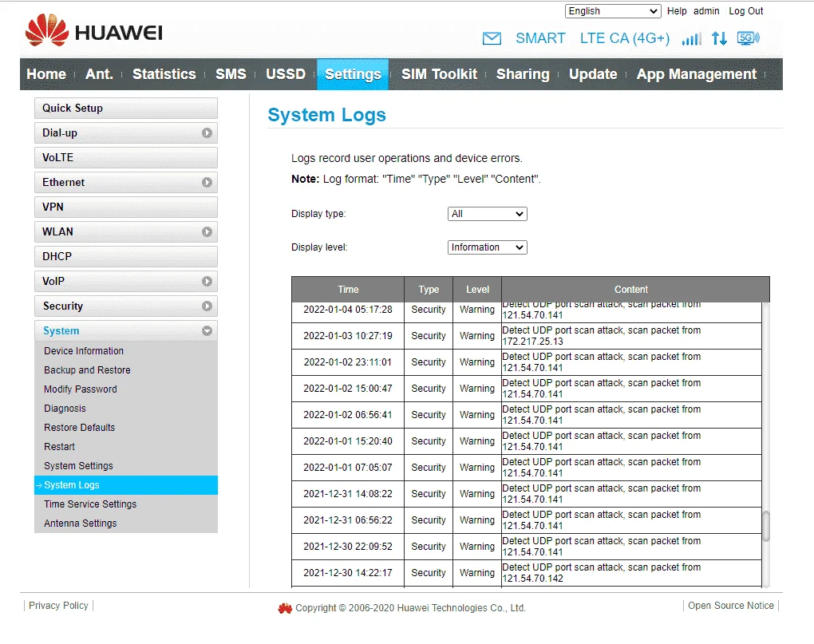Open the Update tab
This screenshot has width=814, height=644.
593,73
